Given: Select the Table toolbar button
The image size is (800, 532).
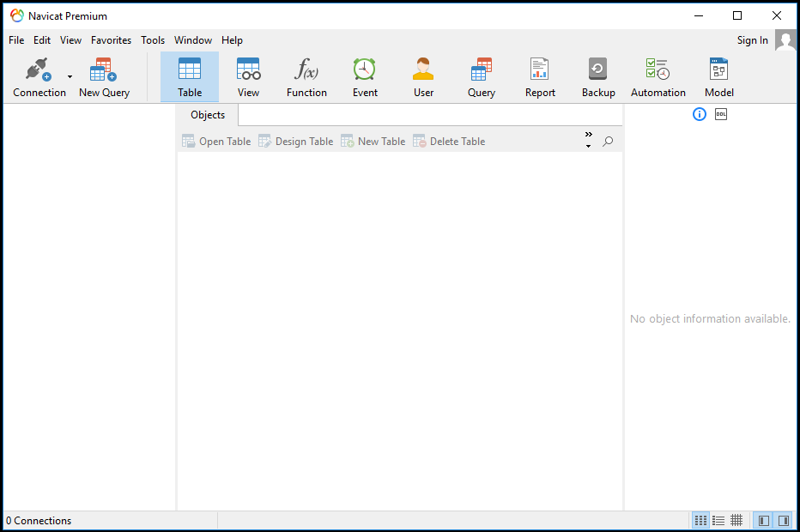Looking at the screenshot, I should tap(190, 77).
